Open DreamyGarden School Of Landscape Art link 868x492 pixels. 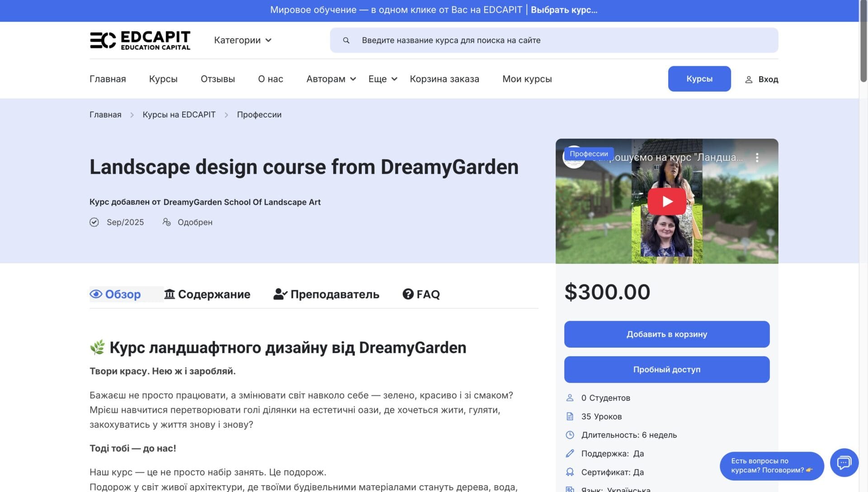click(x=242, y=202)
